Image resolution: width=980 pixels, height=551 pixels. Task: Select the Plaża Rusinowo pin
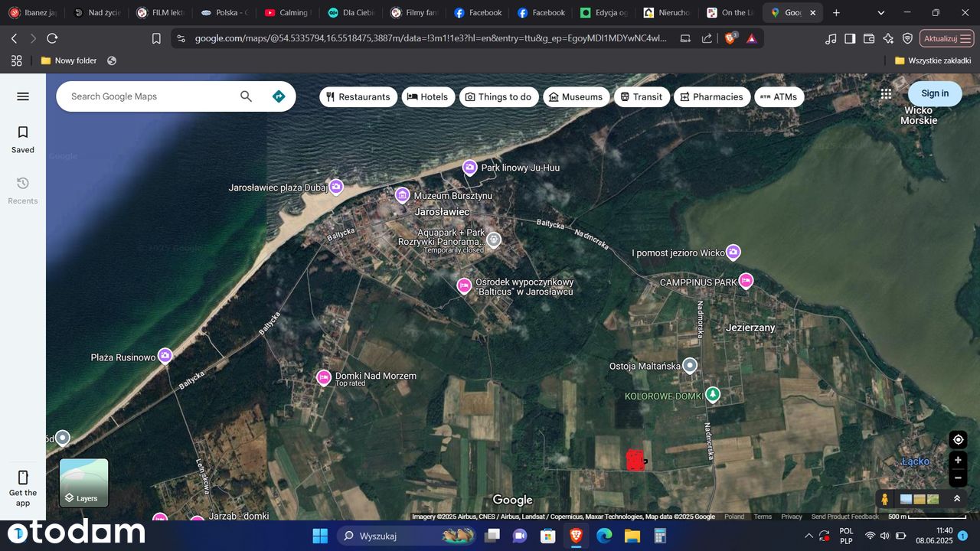165,356
